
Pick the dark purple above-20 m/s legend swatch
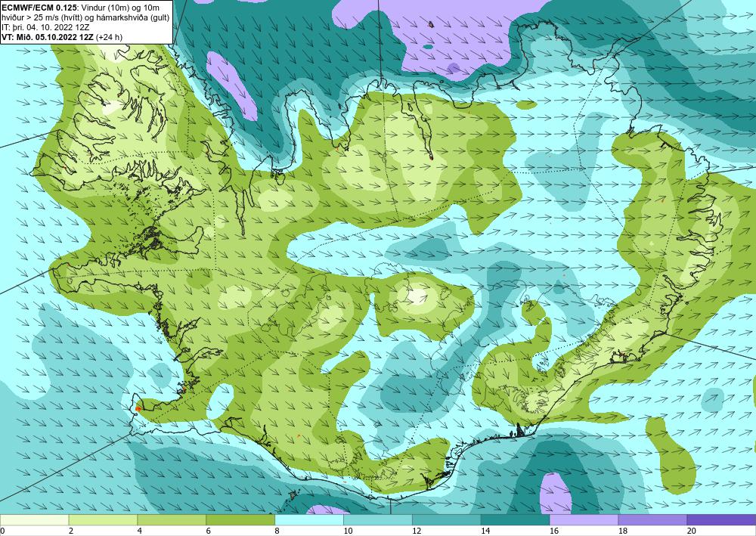point(721,520)
